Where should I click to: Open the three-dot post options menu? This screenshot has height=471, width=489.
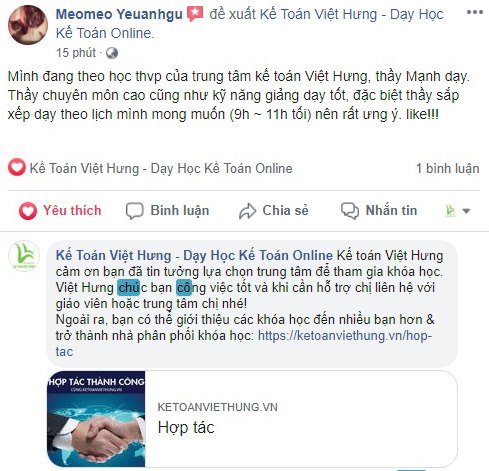(x=475, y=13)
